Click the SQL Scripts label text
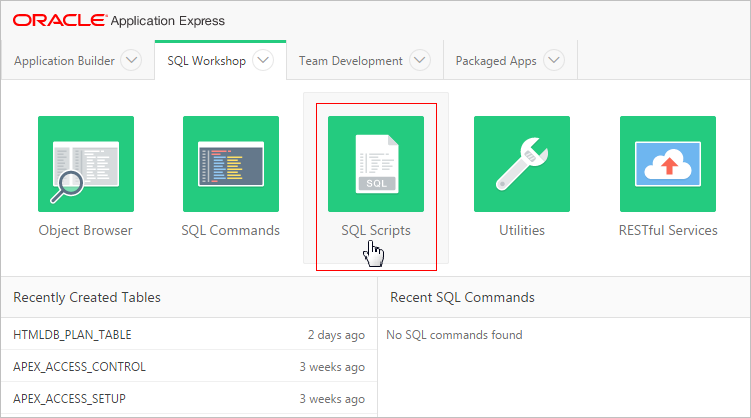751x418 pixels. (x=376, y=230)
